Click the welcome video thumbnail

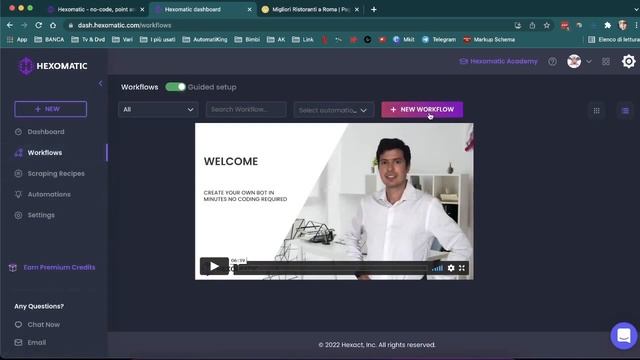(334, 201)
